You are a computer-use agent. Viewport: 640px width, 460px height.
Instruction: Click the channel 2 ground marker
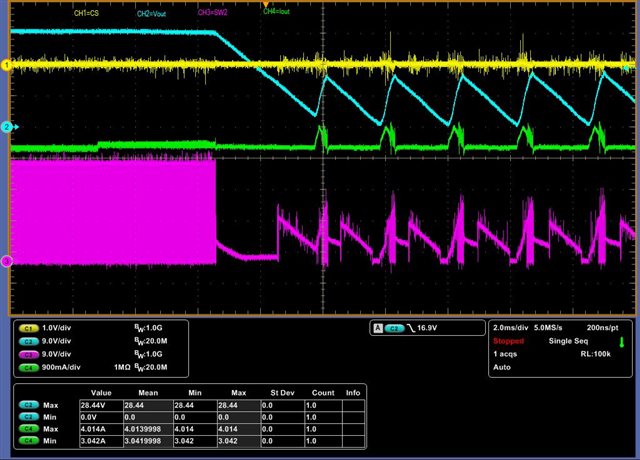(x=7, y=127)
